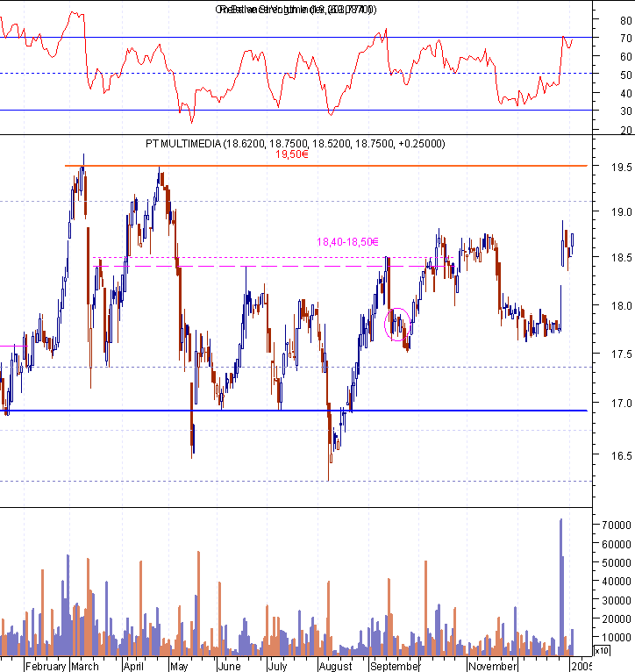Select the red 19,50€ resistance label
This screenshot has width=635, height=672.
coord(292,154)
